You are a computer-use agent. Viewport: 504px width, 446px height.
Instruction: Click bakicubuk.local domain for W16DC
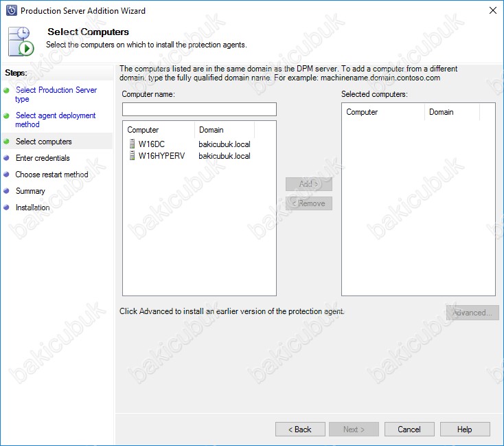(225, 144)
